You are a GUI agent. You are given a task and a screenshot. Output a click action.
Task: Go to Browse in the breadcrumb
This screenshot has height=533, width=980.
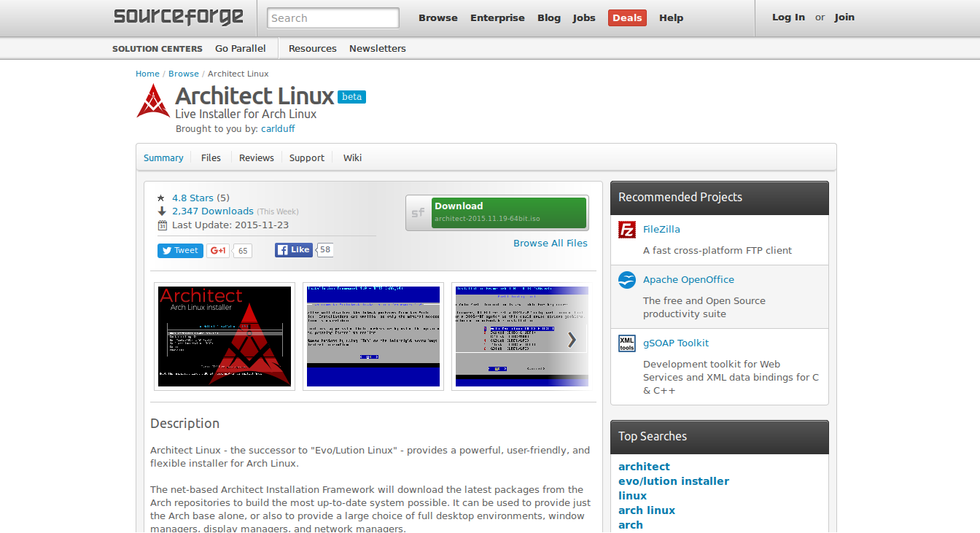184,74
